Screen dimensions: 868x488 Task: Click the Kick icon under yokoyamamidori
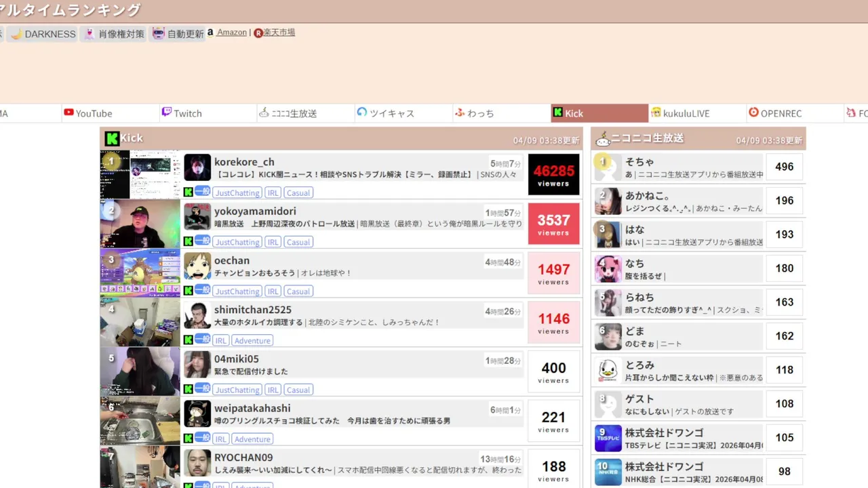189,242
